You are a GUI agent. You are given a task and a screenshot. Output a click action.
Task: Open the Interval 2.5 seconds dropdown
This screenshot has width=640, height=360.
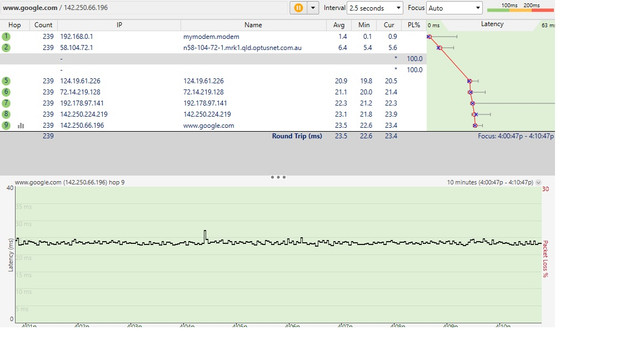click(x=375, y=8)
